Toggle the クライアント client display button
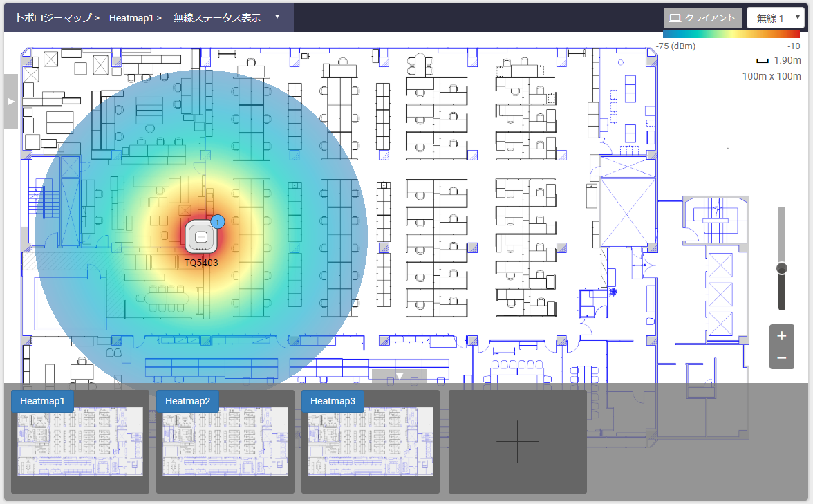The height and width of the screenshot is (504, 813). 703,18
